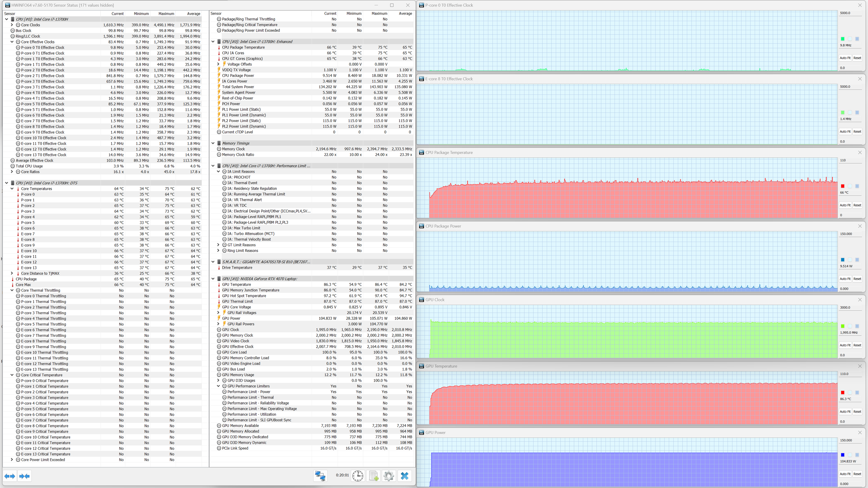The height and width of the screenshot is (488, 868).
Task: Collapse the Core Effective Clocks tree group
Action: coord(12,42)
